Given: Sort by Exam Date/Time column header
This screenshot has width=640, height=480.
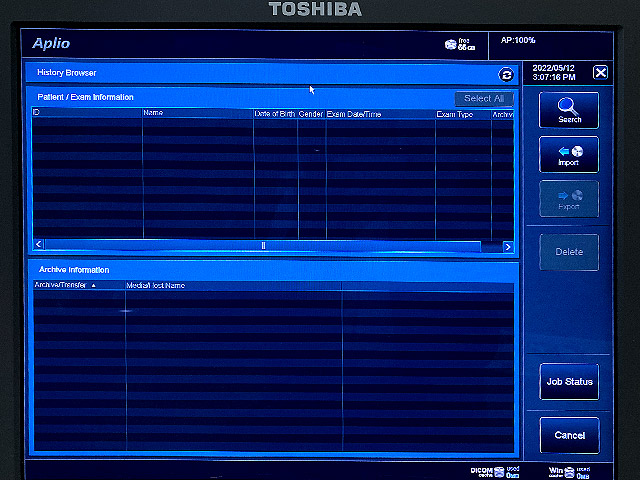Looking at the screenshot, I should click(380, 114).
